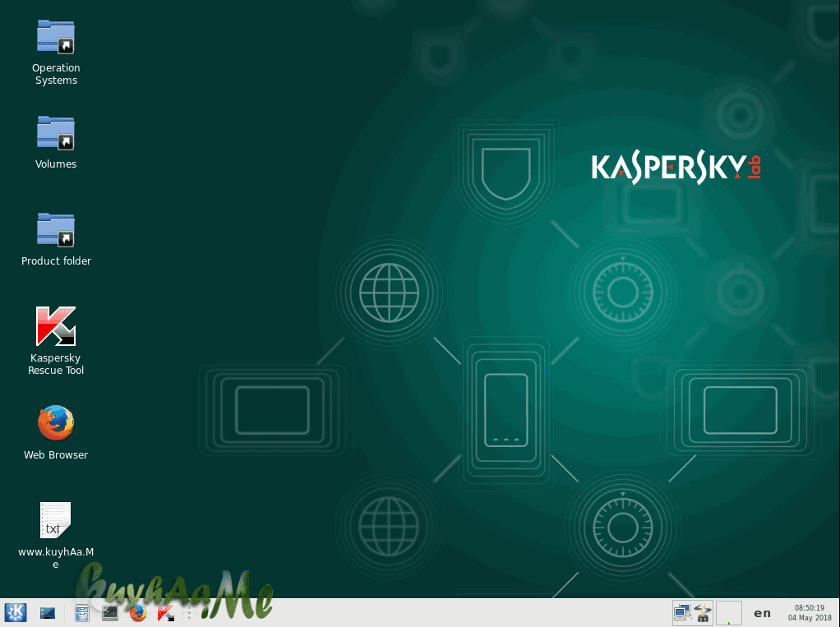Click the 'Product folder' desktop label
The width and height of the screenshot is (840, 627).
[x=56, y=260]
